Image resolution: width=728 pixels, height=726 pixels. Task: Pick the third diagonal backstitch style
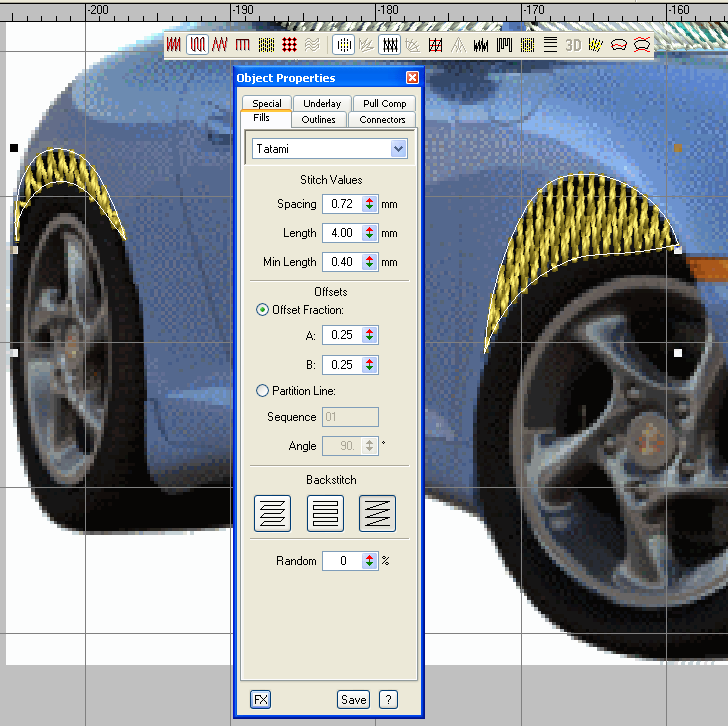point(377,513)
